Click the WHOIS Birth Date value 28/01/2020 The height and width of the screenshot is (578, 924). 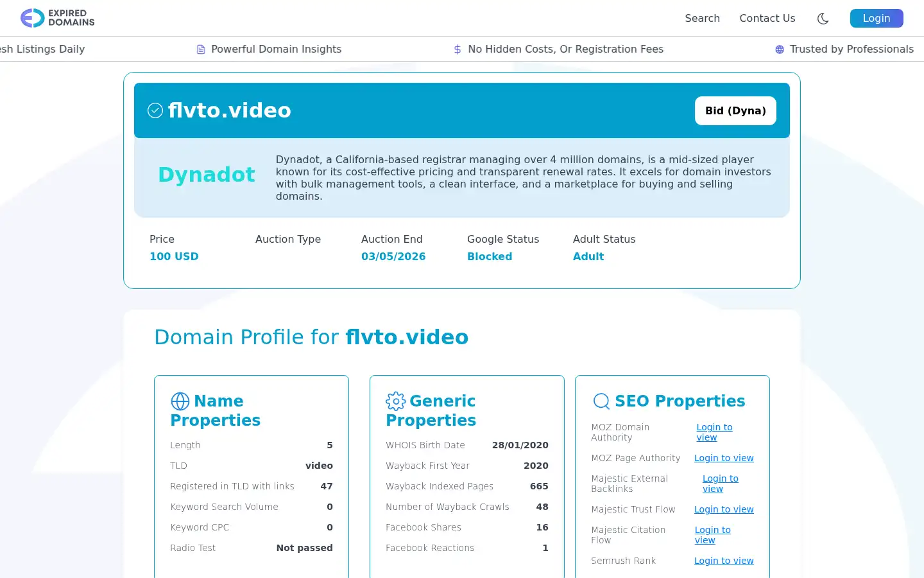pyautogui.click(x=520, y=445)
